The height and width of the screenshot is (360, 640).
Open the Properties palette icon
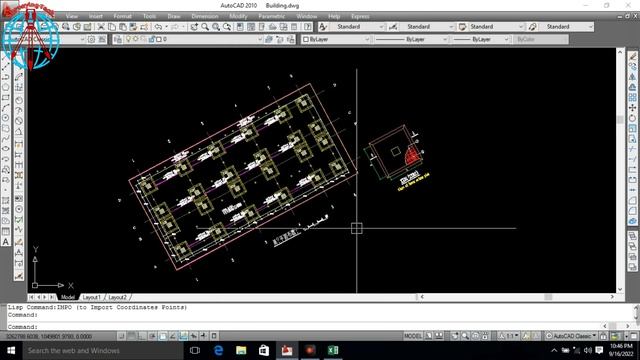point(240,27)
